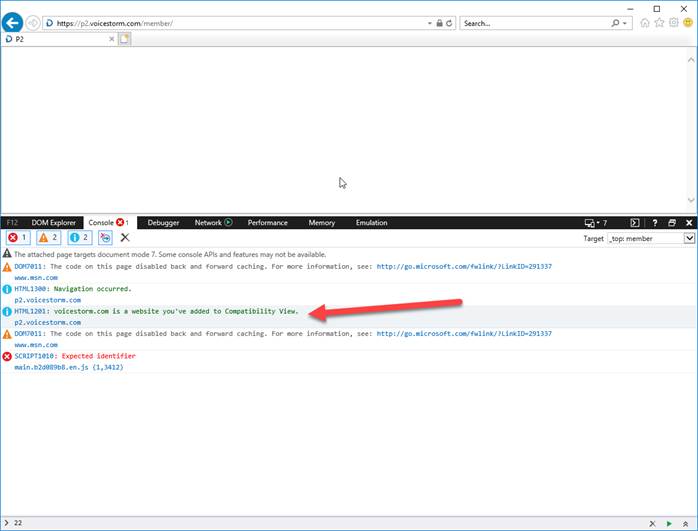Switch to the Performance tab

(268, 223)
